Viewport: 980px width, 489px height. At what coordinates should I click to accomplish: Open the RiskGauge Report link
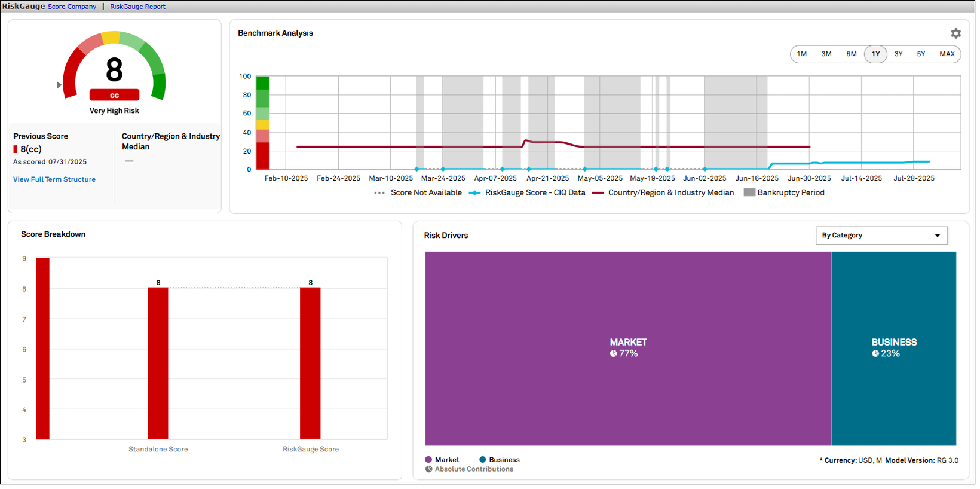click(137, 7)
